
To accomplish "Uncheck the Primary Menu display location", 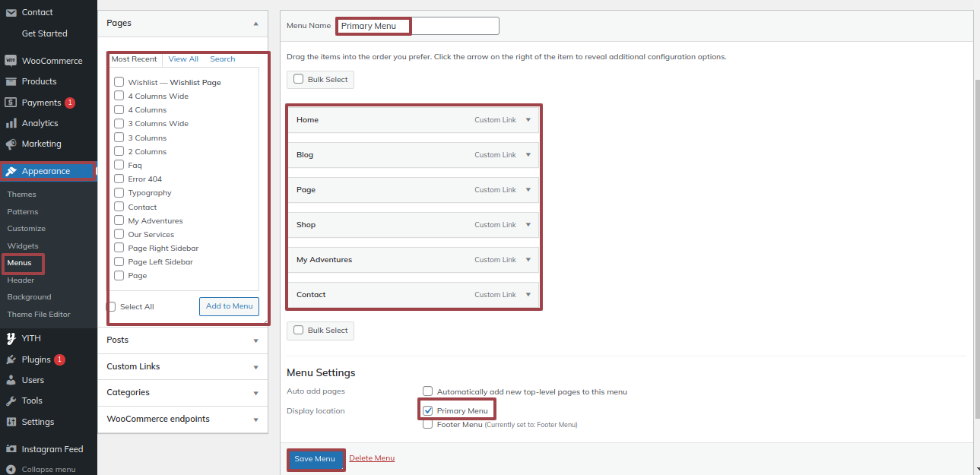I will click(x=428, y=411).
